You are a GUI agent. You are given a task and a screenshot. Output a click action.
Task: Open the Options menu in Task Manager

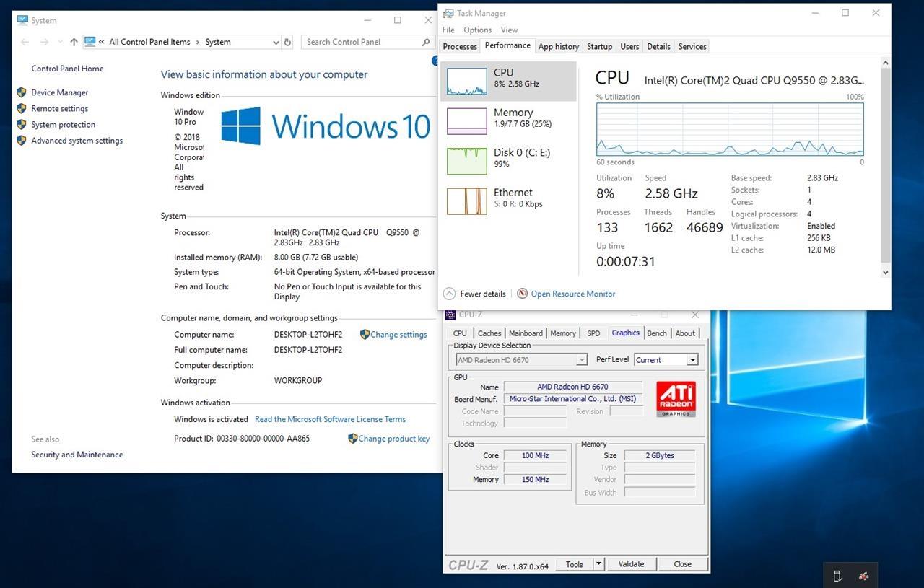click(x=477, y=30)
